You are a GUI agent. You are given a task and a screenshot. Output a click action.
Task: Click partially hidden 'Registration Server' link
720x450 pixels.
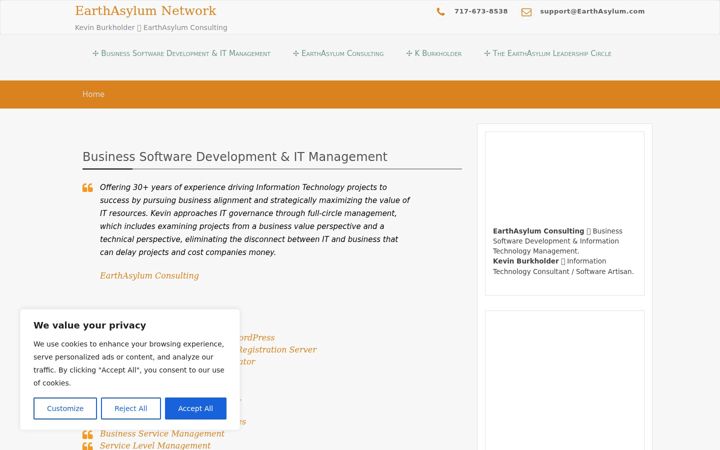click(278, 349)
